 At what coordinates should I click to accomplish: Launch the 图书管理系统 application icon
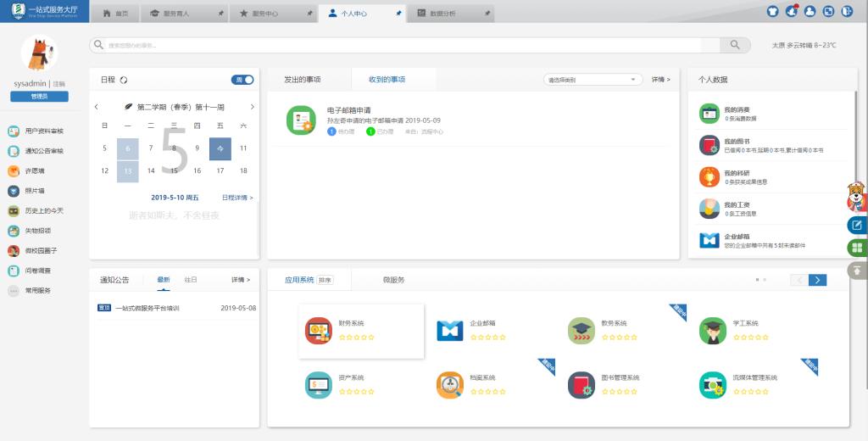click(581, 384)
